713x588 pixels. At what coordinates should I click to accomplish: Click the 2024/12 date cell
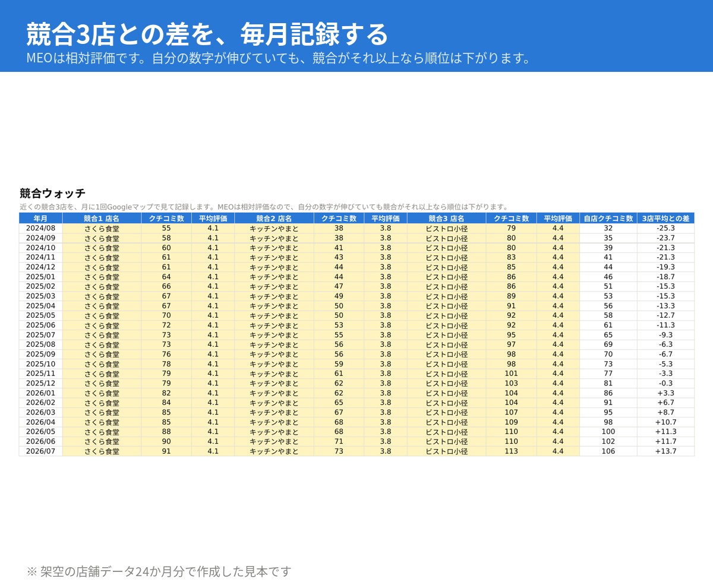click(40, 267)
